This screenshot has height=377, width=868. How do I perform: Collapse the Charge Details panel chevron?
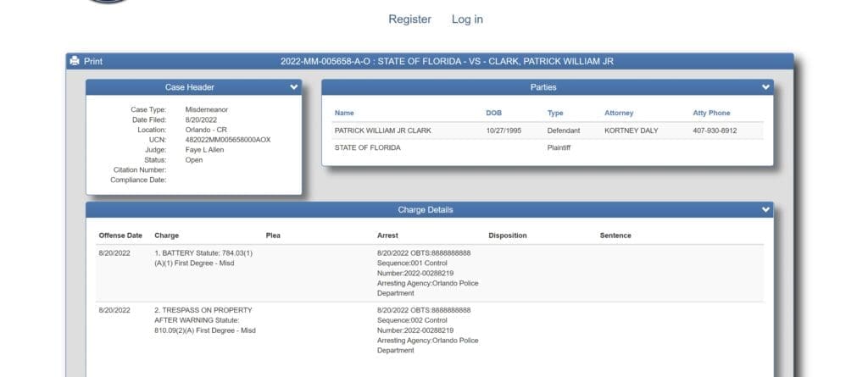pos(765,210)
